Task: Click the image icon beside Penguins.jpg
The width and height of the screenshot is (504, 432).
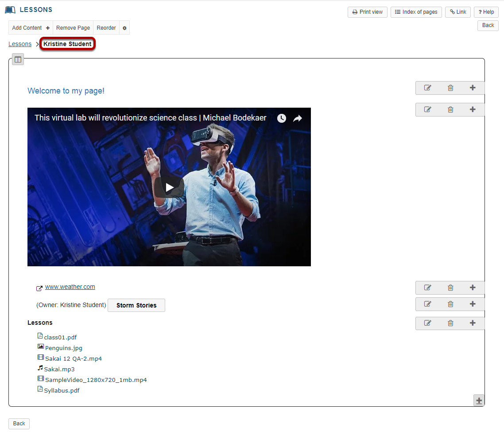Action: 40,346
